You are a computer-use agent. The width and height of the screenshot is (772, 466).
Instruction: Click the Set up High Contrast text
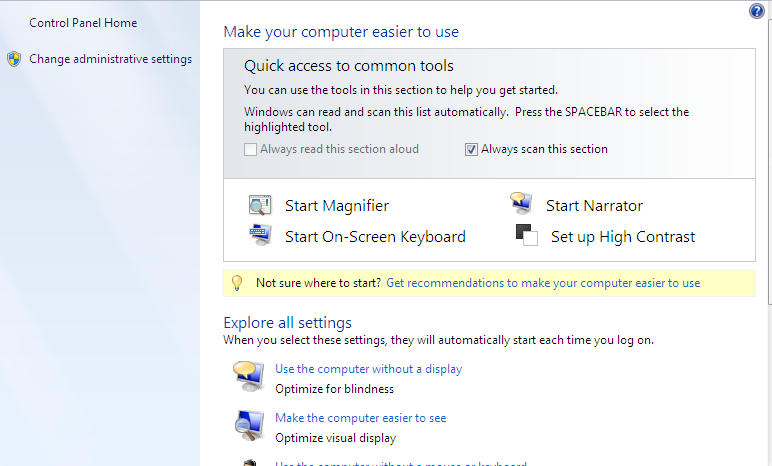pos(622,237)
